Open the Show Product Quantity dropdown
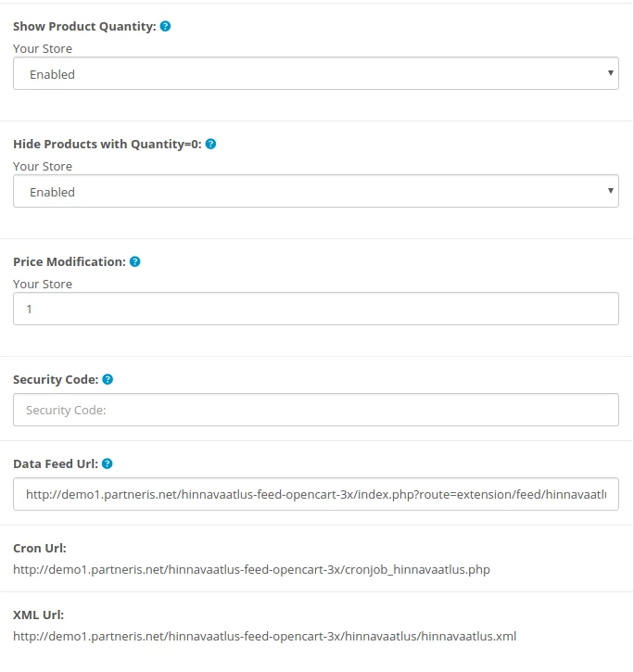 [316, 74]
